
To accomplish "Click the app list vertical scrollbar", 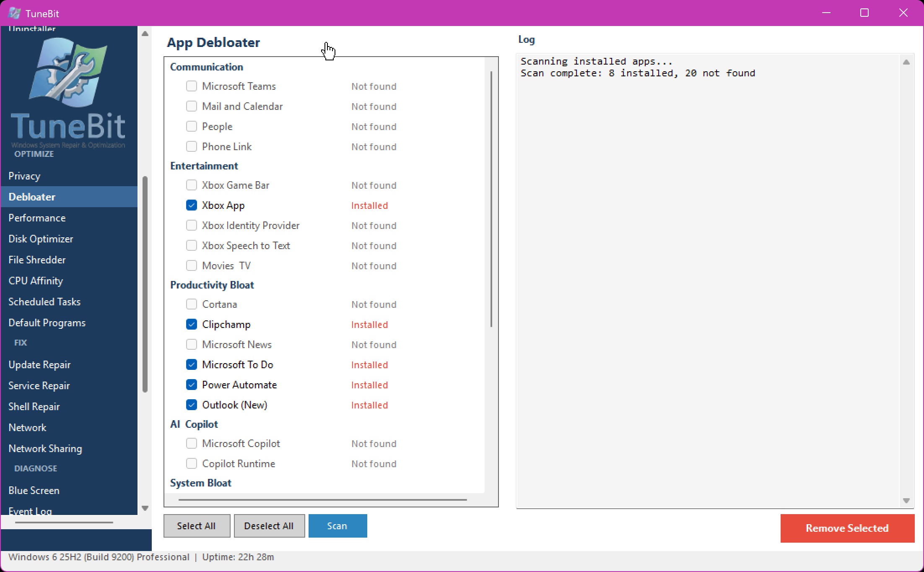I will [491, 199].
